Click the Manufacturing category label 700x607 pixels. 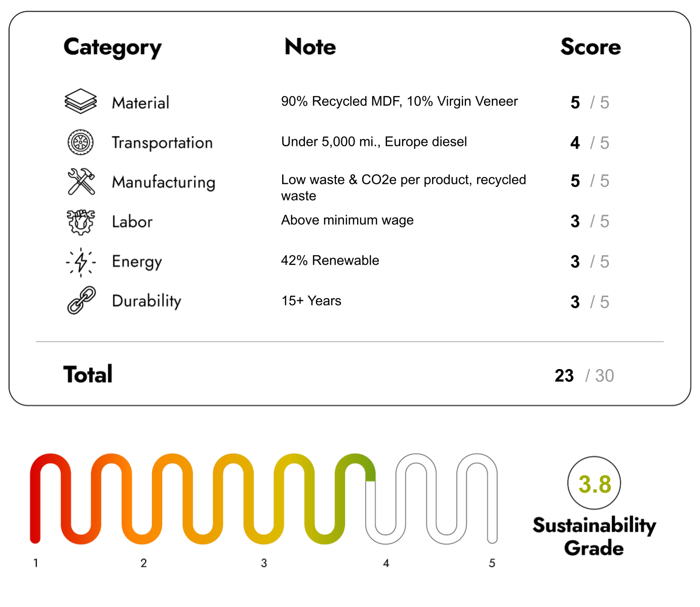164,182
